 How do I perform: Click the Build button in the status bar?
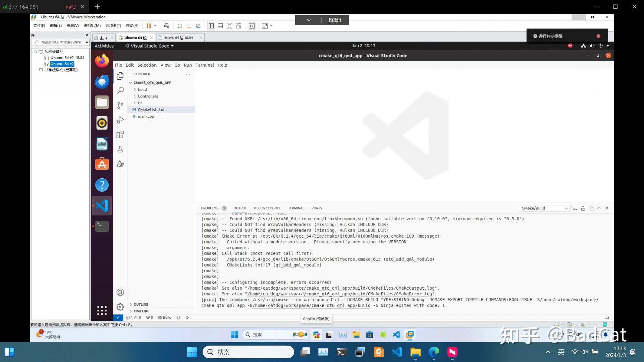pos(164,317)
